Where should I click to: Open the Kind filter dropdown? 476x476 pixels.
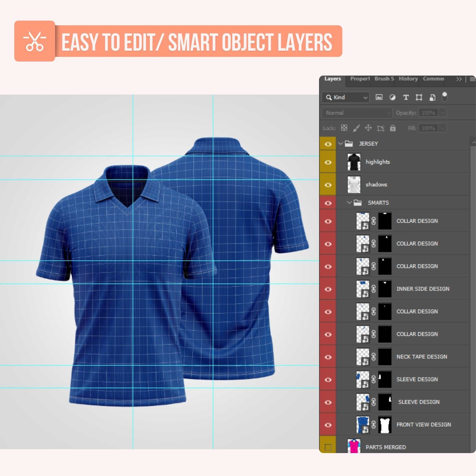[x=346, y=97]
